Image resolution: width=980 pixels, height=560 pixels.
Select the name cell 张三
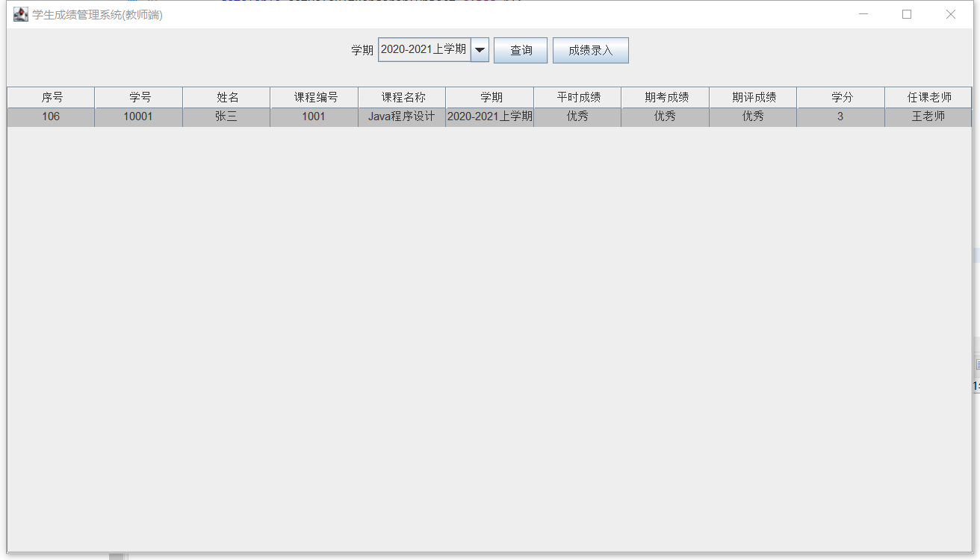[x=226, y=117]
